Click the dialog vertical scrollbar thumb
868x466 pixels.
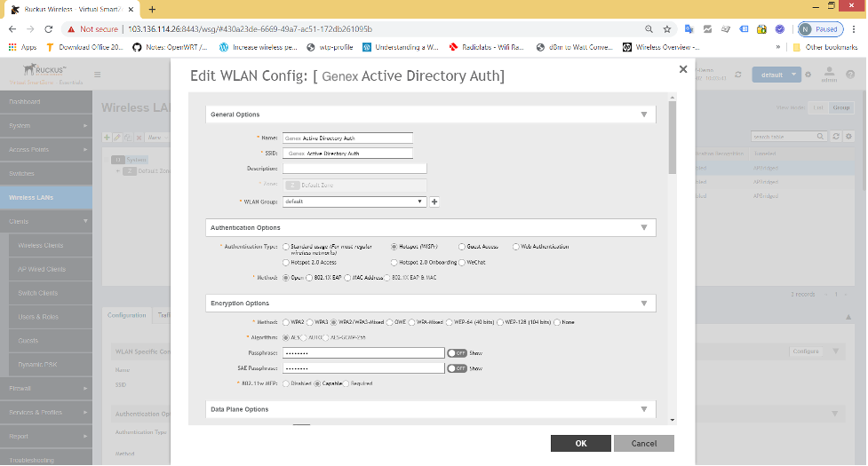coord(672,137)
